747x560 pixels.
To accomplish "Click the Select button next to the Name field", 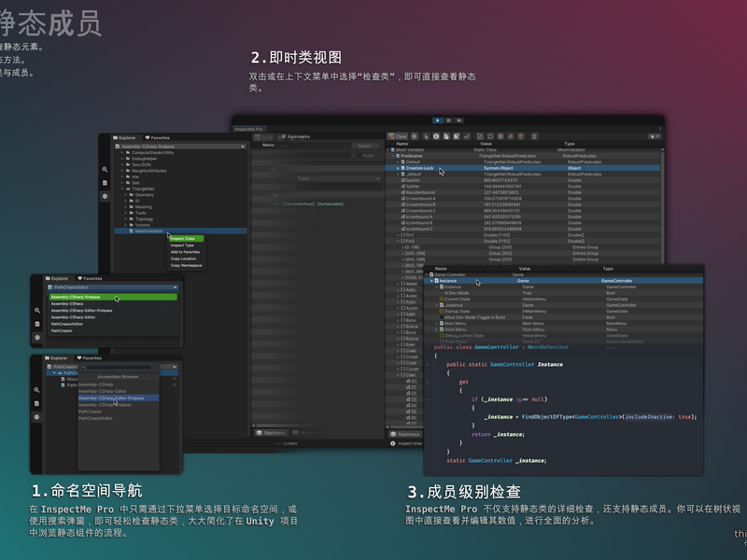I will pyautogui.click(x=365, y=146).
